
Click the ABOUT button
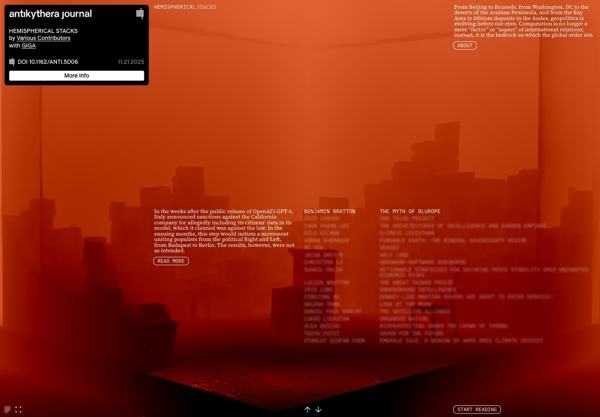coord(465,45)
